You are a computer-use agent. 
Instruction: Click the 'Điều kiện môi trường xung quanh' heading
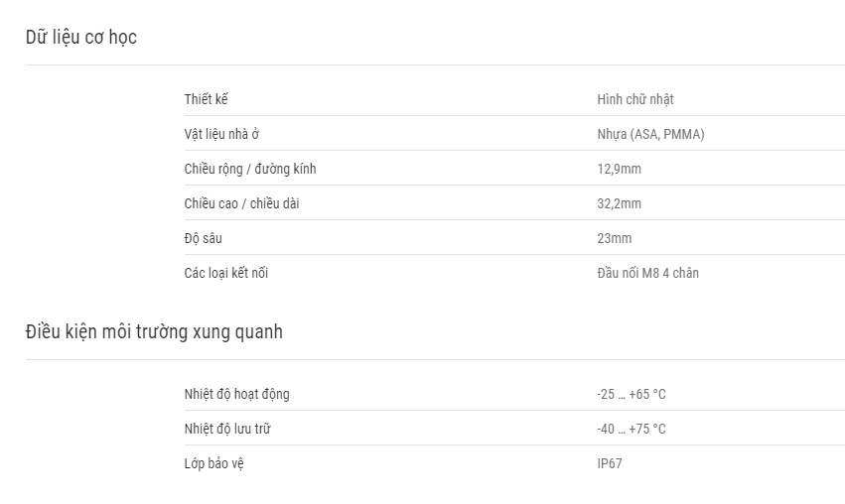[x=154, y=331]
